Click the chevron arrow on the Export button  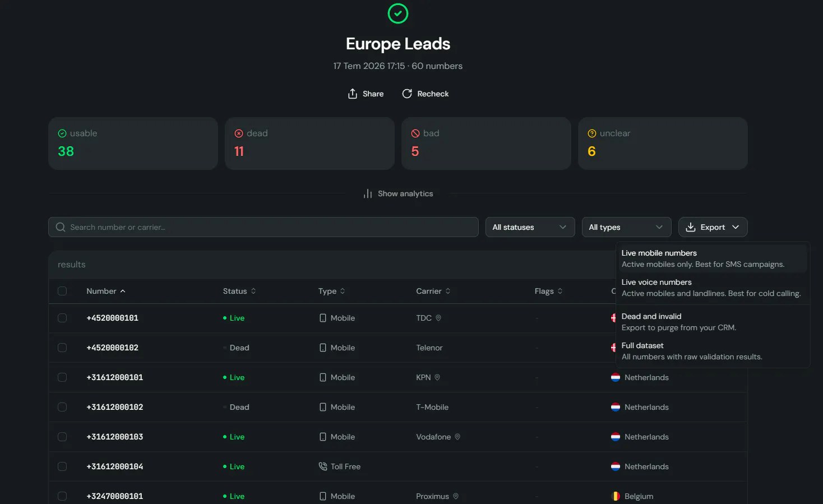coord(736,227)
